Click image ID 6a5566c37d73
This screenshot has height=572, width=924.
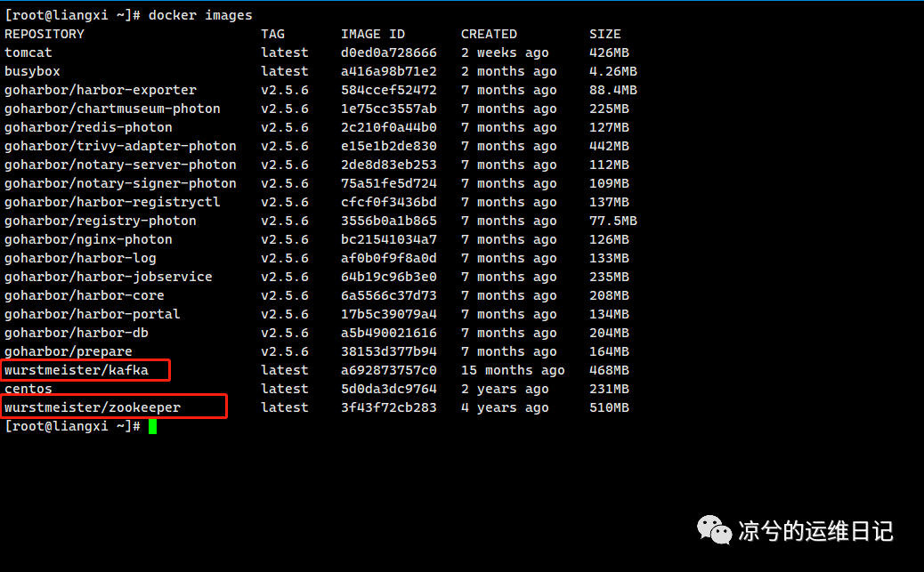389,295
